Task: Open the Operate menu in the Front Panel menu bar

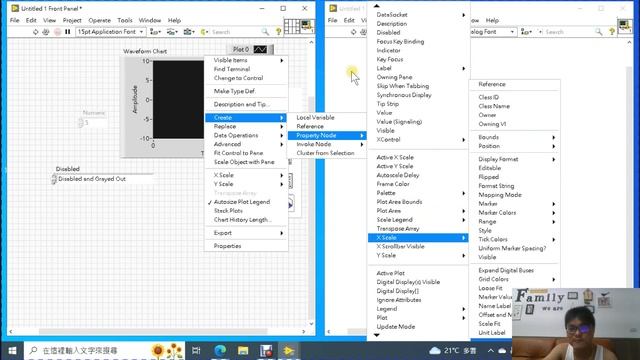Action: (100, 20)
